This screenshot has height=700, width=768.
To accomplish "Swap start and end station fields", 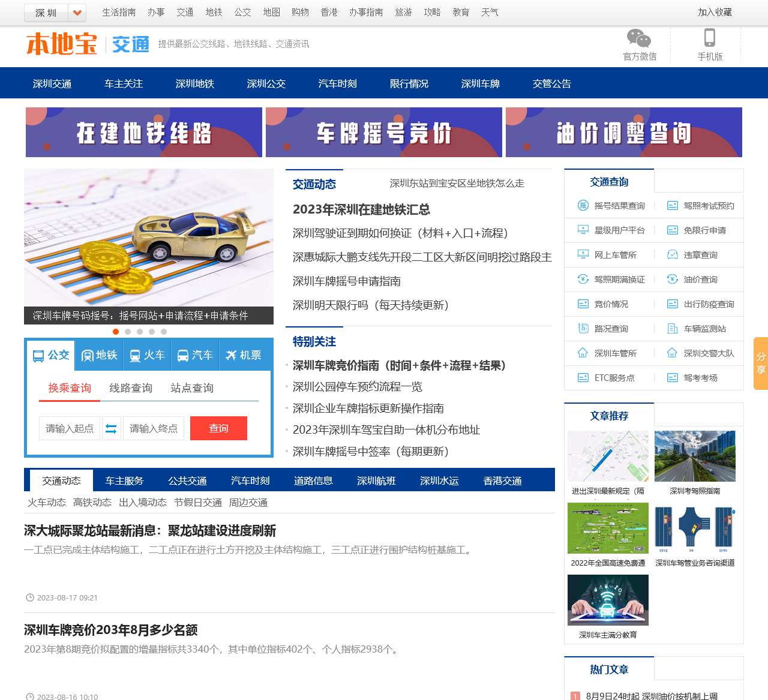I will pyautogui.click(x=112, y=428).
